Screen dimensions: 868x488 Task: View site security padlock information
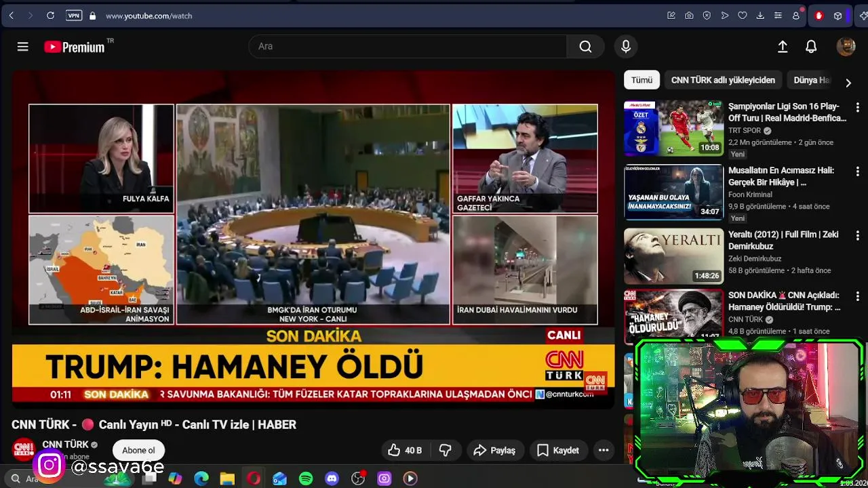click(x=92, y=16)
